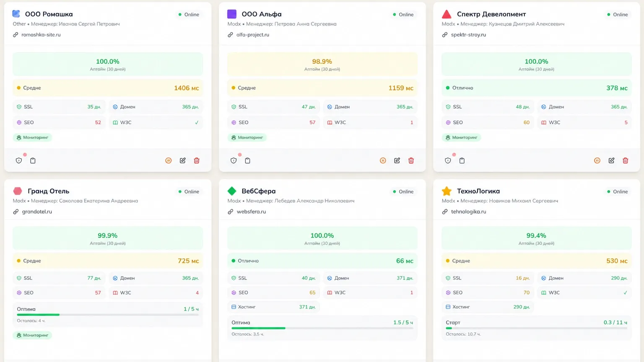Open grandotel.ru link

click(x=37, y=212)
